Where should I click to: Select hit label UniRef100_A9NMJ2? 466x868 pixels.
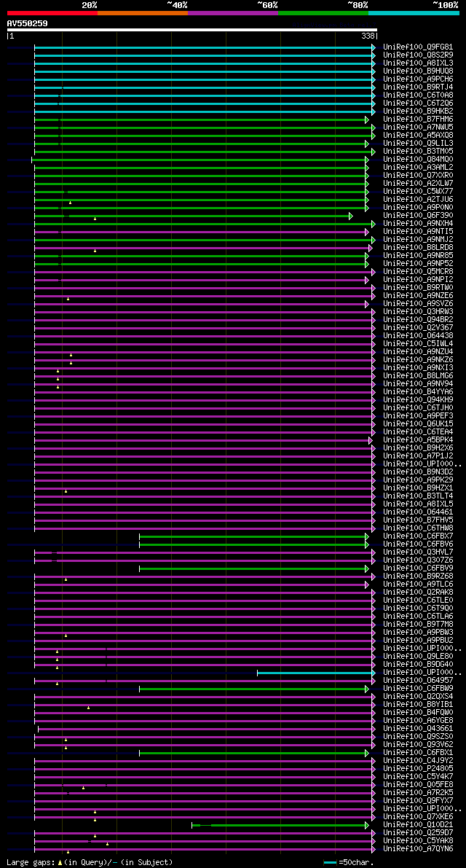(x=418, y=240)
